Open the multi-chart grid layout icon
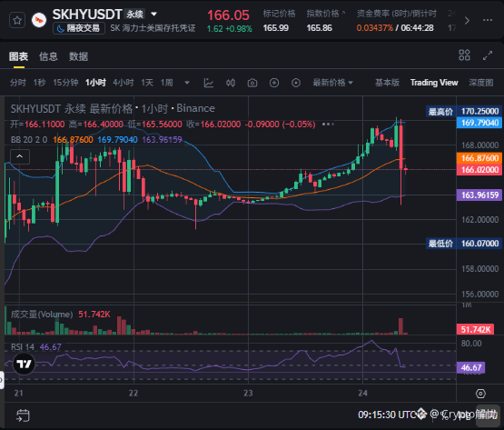Viewport: 504px width, 430px height. (464, 55)
